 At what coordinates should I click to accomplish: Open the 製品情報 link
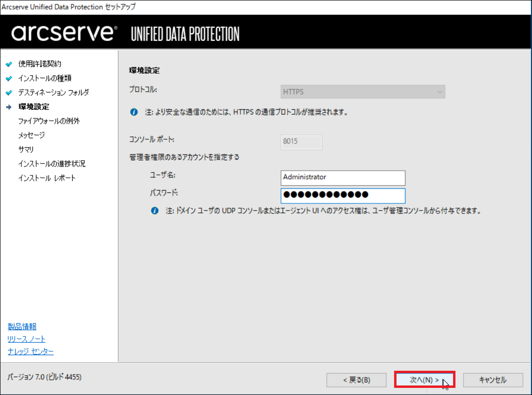point(22,327)
